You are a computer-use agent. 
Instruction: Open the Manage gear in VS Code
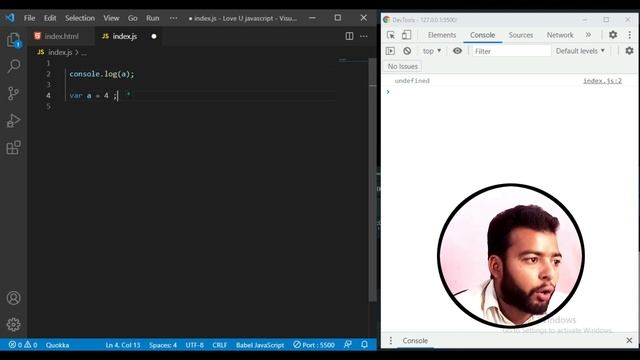[13, 324]
